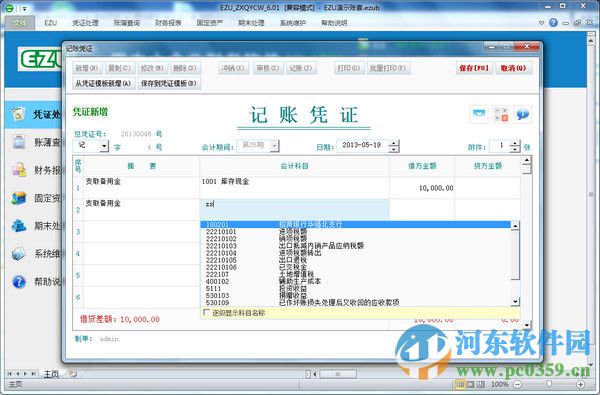Viewport: 600px width, 395px height.
Task: Select account 5111 投资收益 in list
Action: [355, 288]
